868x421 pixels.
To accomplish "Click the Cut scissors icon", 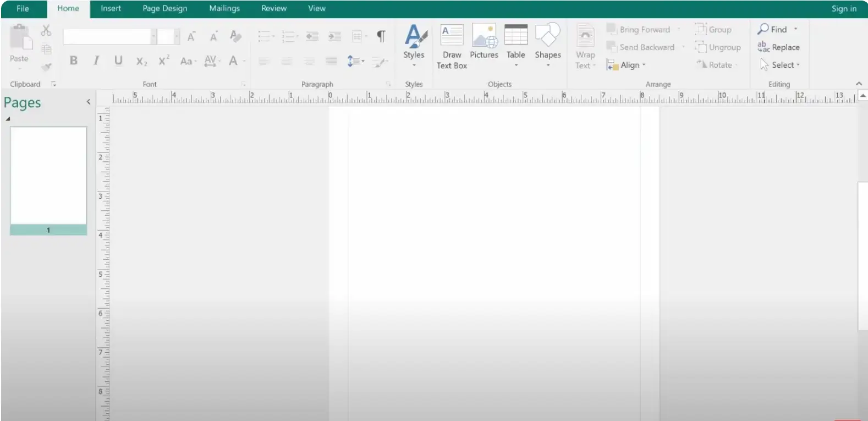I will click(x=46, y=30).
